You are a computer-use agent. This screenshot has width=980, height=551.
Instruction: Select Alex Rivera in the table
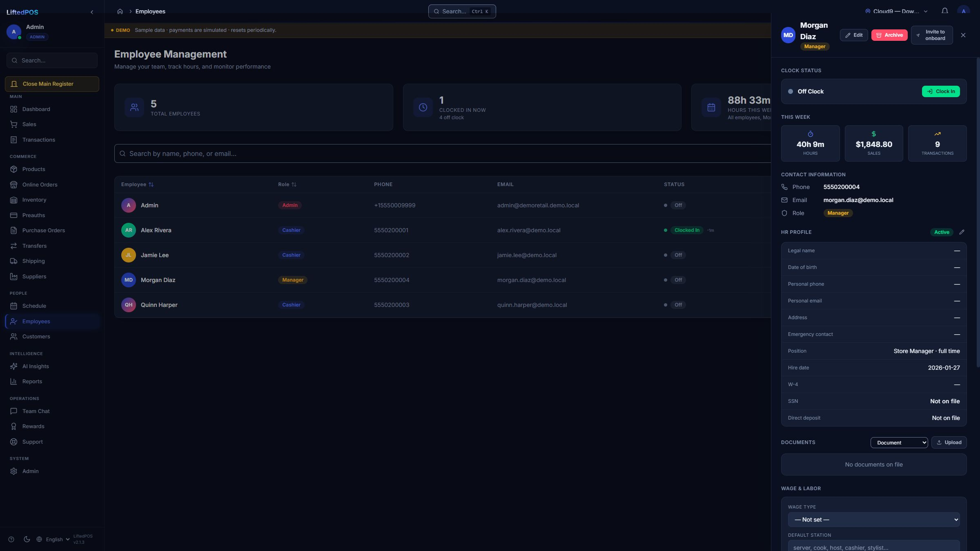(156, 230)
